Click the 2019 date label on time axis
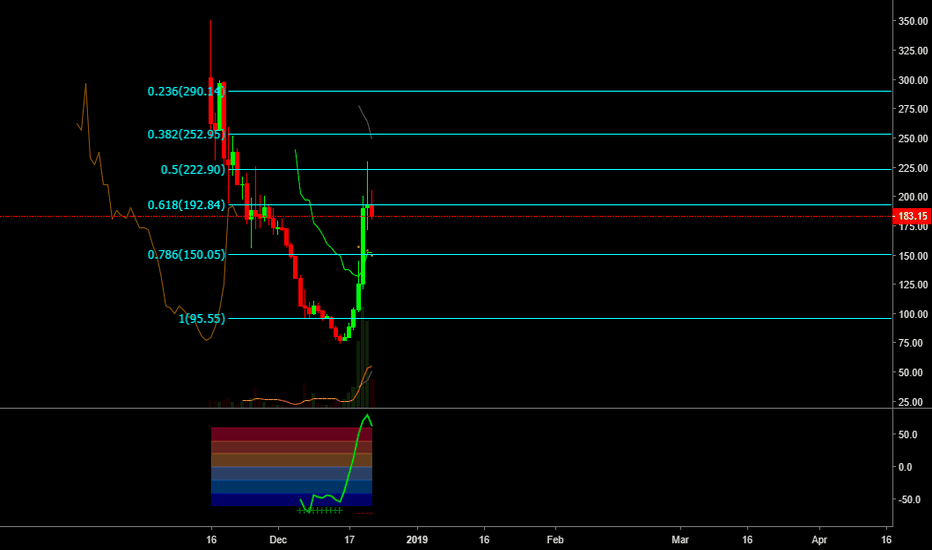932x550 pixels. (x=417, y=540)
